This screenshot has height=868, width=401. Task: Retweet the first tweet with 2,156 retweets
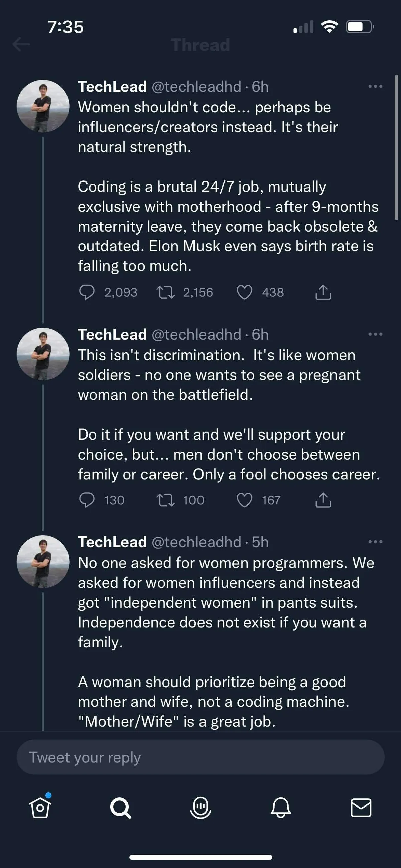click(165, 292)
